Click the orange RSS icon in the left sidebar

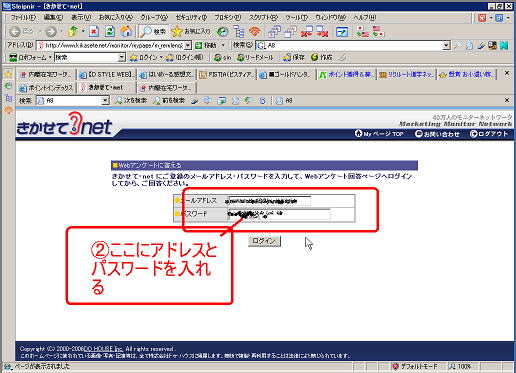click(x=9, y=110)
